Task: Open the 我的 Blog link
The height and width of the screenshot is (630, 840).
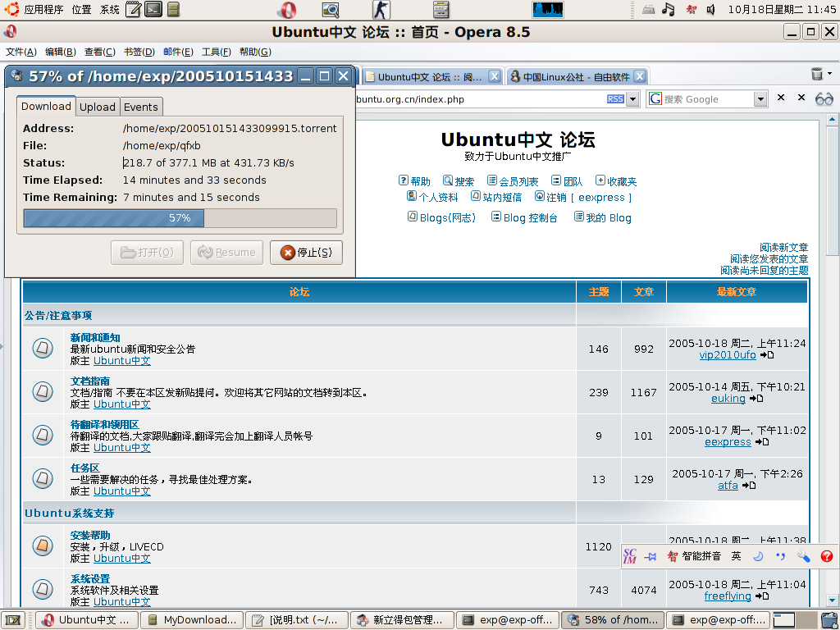Action: coord(603,217)
